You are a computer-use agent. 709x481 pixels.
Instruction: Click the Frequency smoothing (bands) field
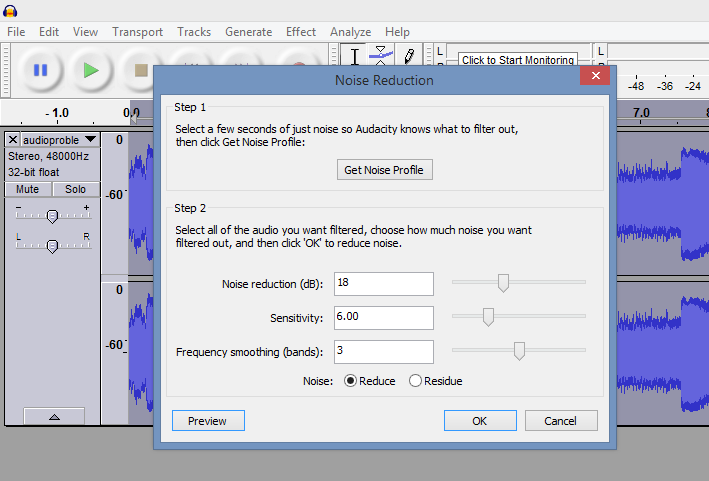[x=384, y=352]
